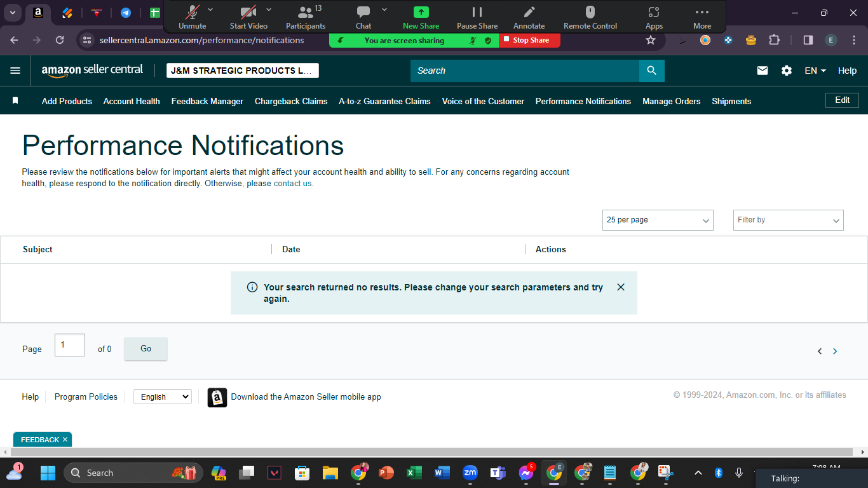Screen dimensions: 868x488
Task: Go back in the browser
Action: [14, 40]
